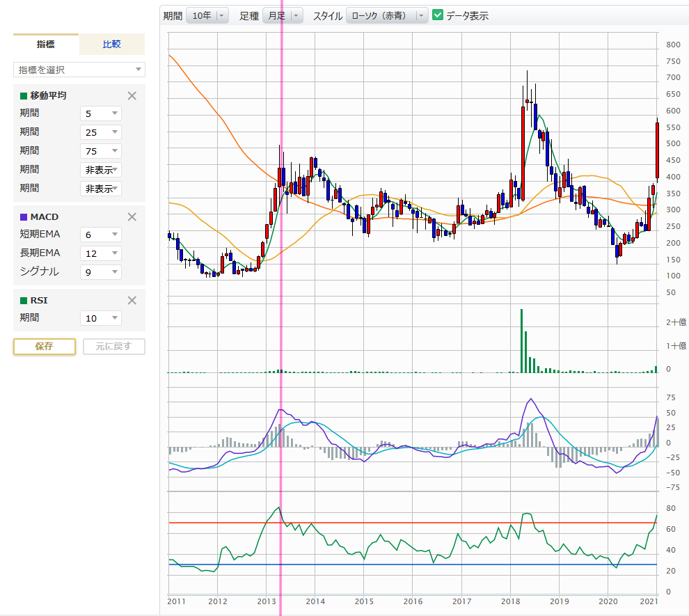Remove the RSI indicator with its X icon
This screenshot has height=616, width=689.
tap(132, 300)
